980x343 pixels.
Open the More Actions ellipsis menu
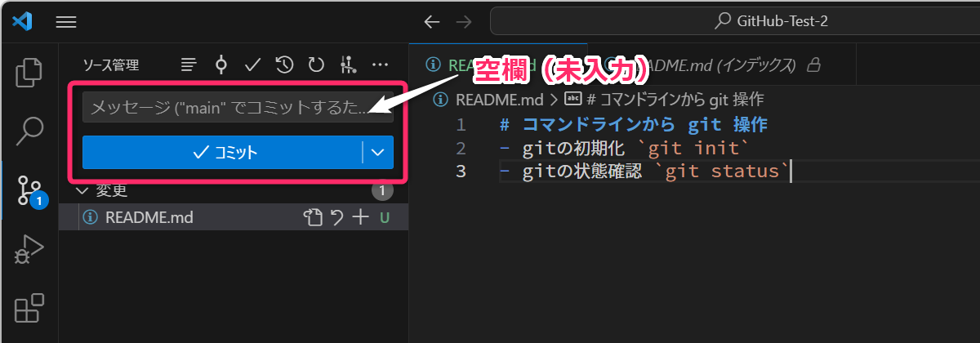pos(380,65)
